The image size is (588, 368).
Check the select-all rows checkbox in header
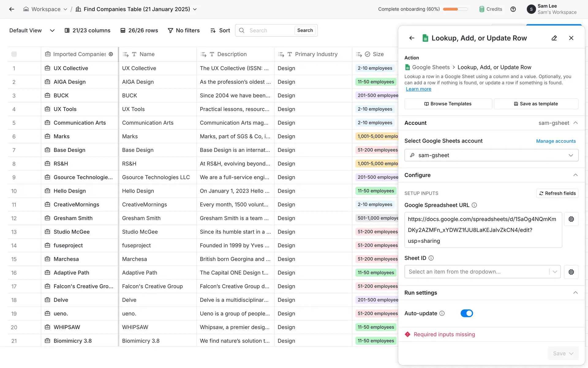[x=14, y=54]
